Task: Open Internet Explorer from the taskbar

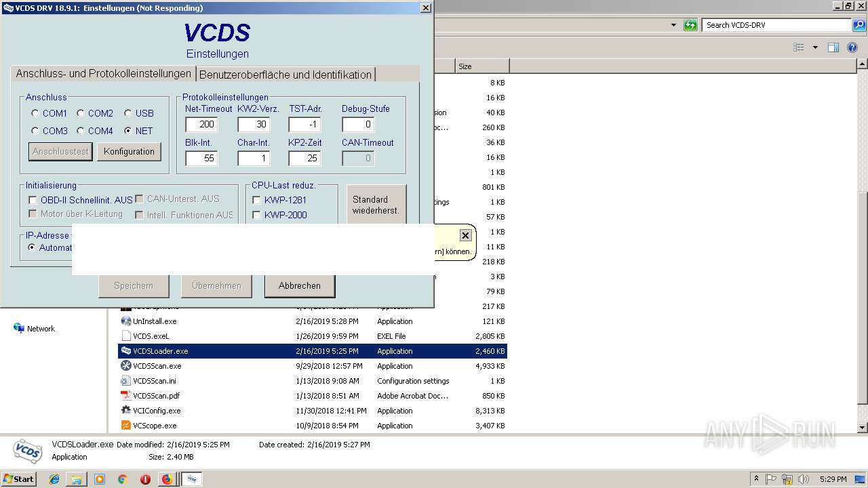Action: click(x=54, y=479)
